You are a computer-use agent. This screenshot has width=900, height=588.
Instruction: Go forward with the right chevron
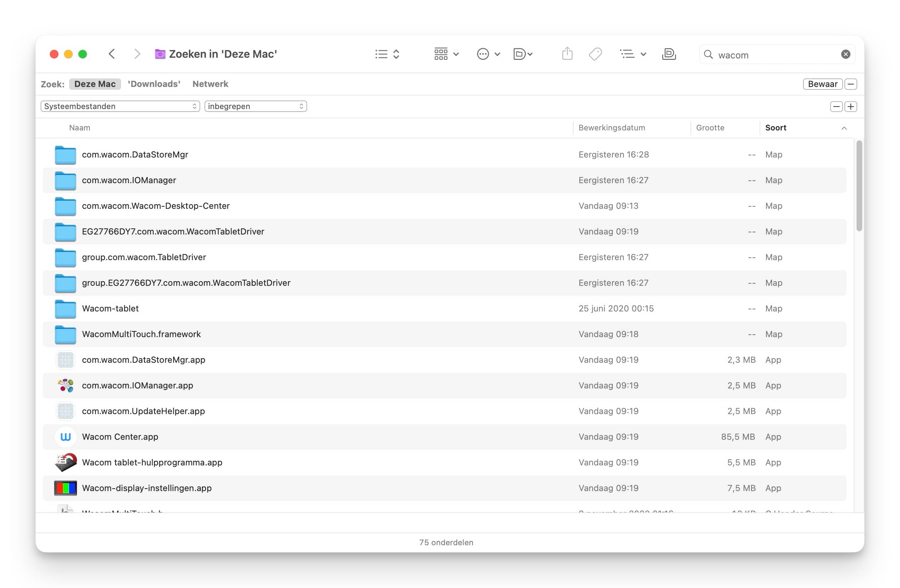pos(137,54)
